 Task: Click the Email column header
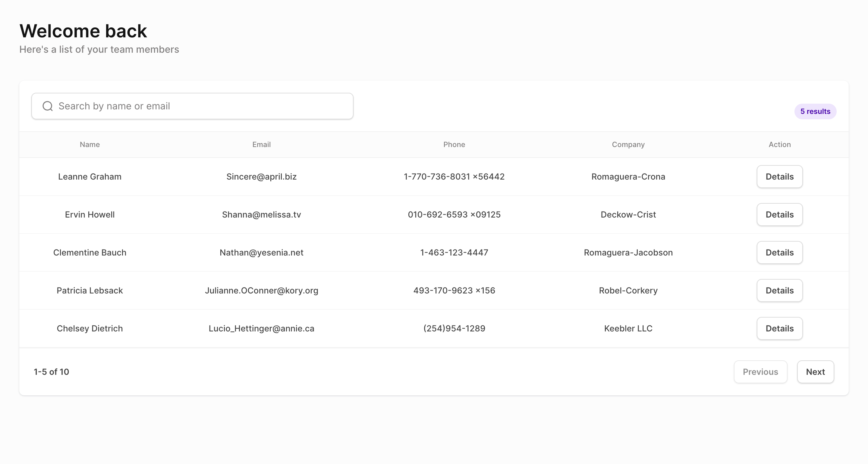pyautogui.click(x=262, y=145)
